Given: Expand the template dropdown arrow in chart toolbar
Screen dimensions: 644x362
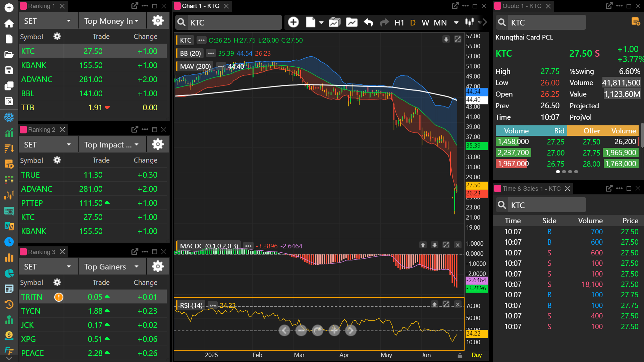Looking at the screenshot, I should [321, 22].
